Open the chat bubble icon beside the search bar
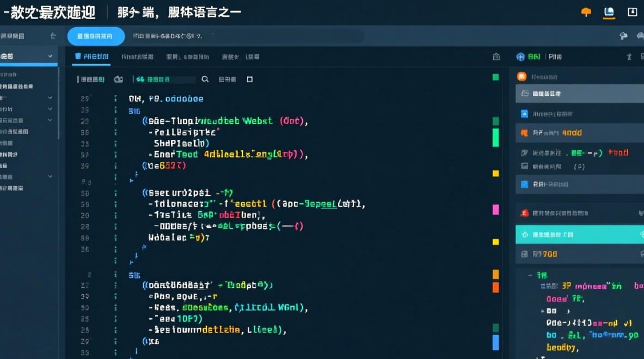644x359 pixels. coord(623,36)
